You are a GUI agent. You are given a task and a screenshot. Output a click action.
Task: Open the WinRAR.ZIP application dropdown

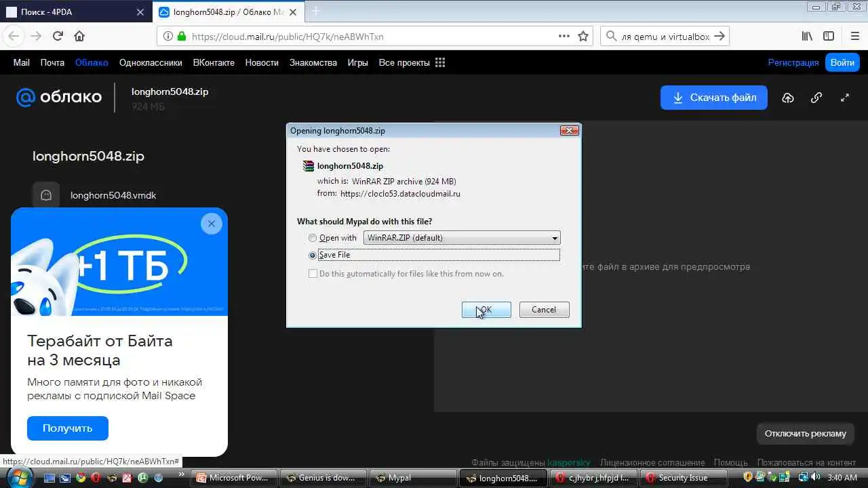click(462, 238)
